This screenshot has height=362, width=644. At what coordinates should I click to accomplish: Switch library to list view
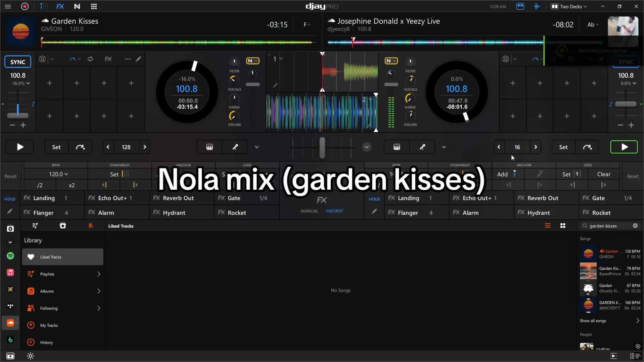(x=548, y=226)
